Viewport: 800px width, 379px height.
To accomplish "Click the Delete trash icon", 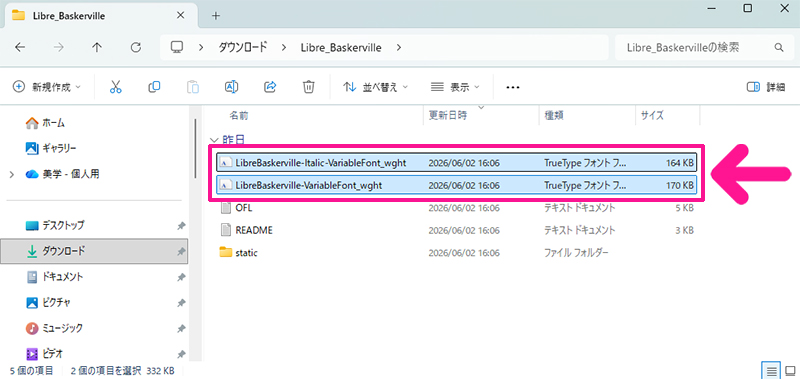I will point(308,87).
